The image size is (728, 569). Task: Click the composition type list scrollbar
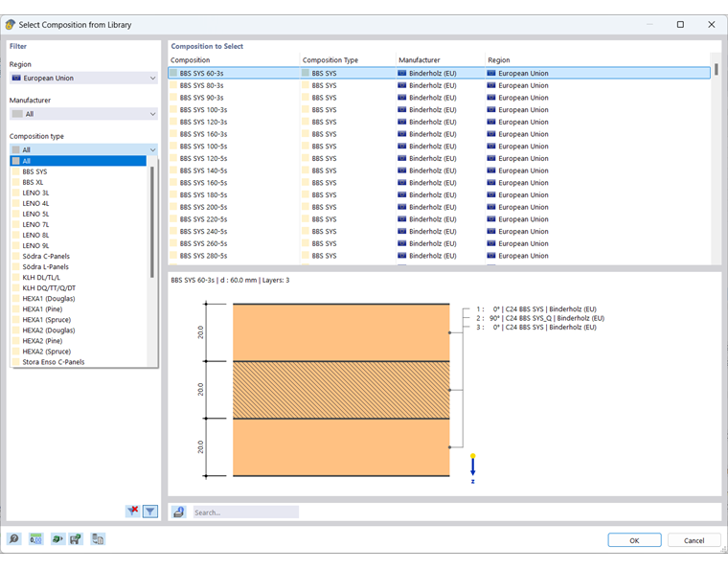point(151,222)
